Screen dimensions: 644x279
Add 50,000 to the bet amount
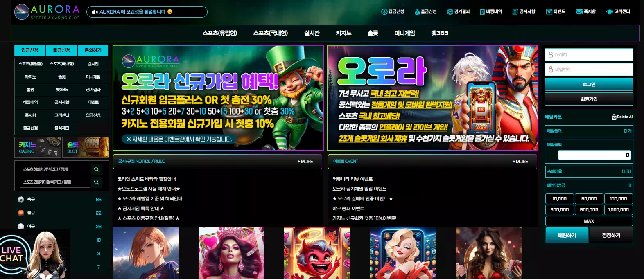coord(589,199)
